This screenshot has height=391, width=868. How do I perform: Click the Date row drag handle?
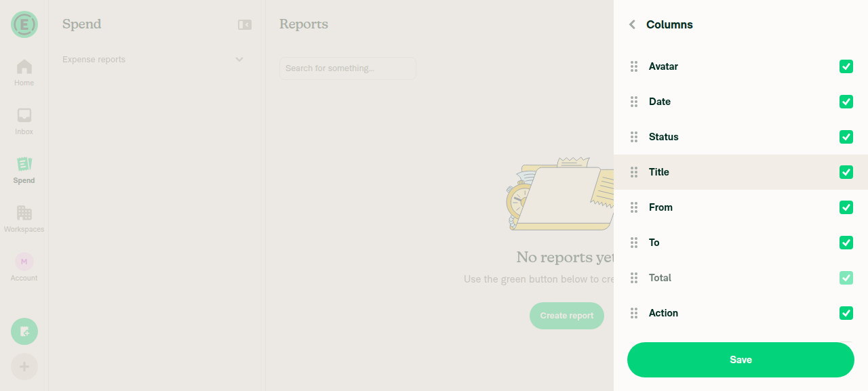click(x=634, y=102)
